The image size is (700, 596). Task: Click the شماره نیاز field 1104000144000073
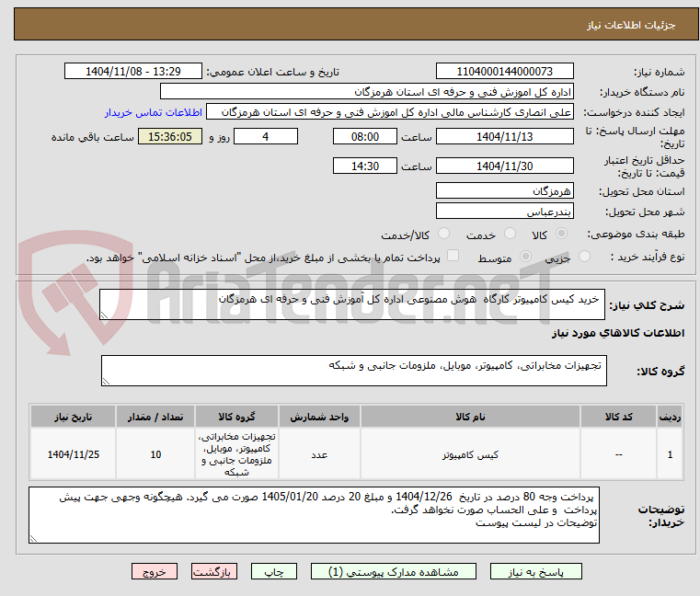tap(504, 72)
